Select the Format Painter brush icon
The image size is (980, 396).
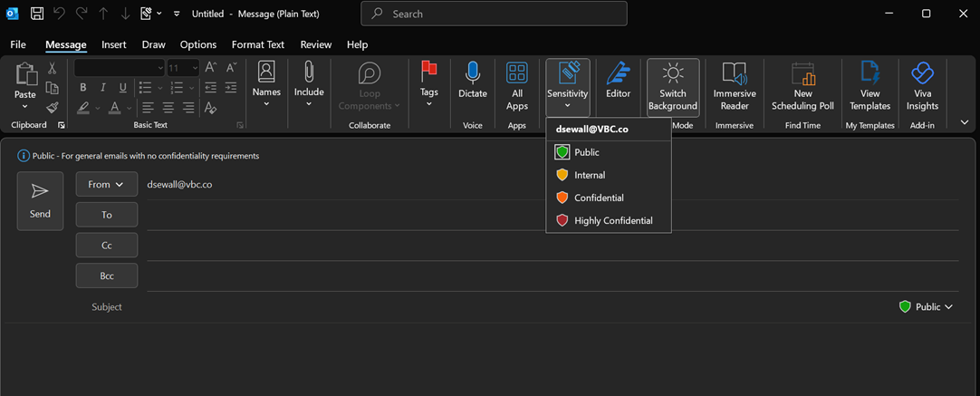pos(53,108)
